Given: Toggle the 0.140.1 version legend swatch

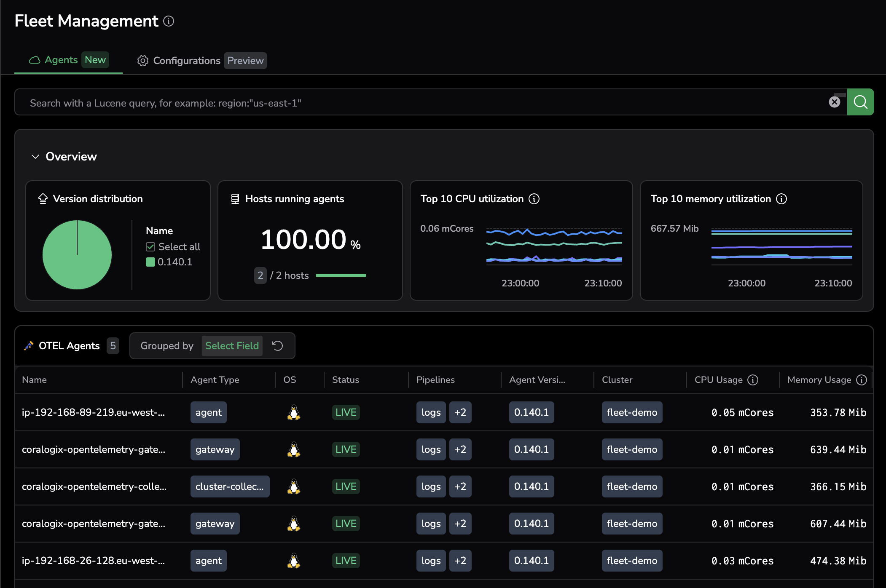Looking at the screenshot, I should (150, 262).
